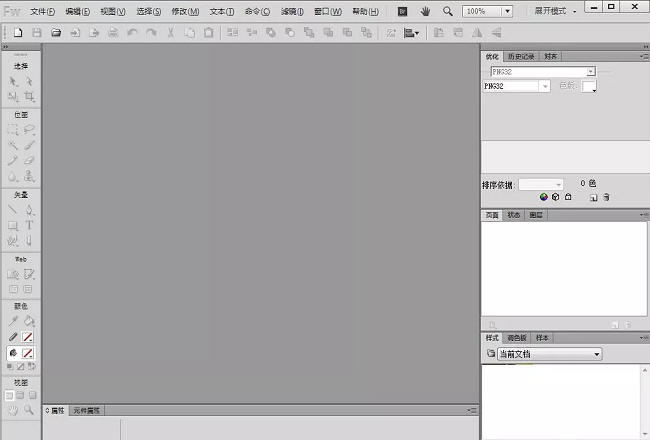The width and height of the screenshot is (650, 440).
Task: Select the Eraser tool
Action: (29, 160)
